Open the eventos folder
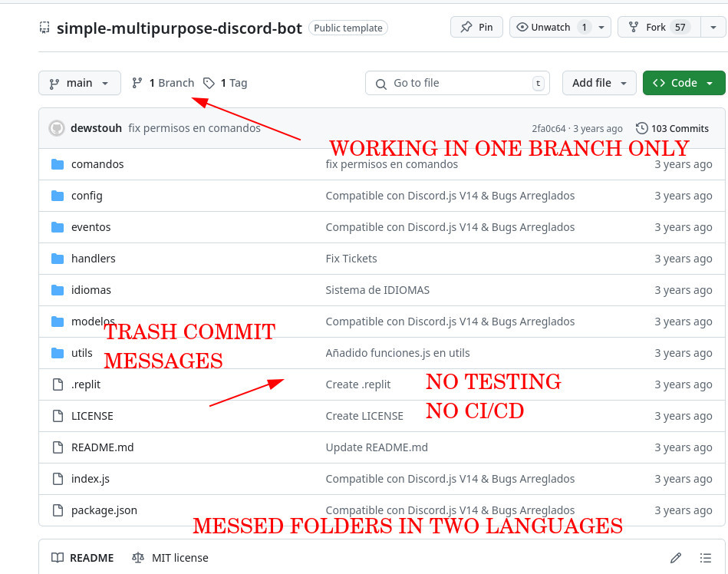 [x=91, y=227]
